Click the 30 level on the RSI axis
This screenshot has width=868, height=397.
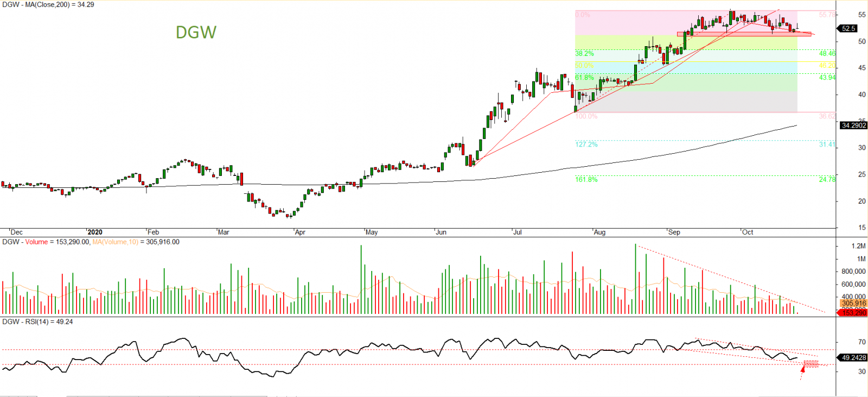click(x=862, y=372)
